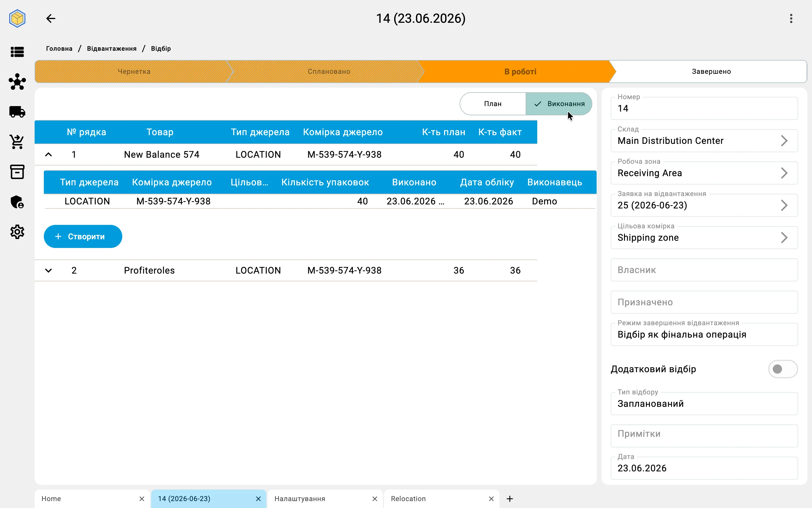
Task: Select the Чернетка status step
Action: [134, 72]
